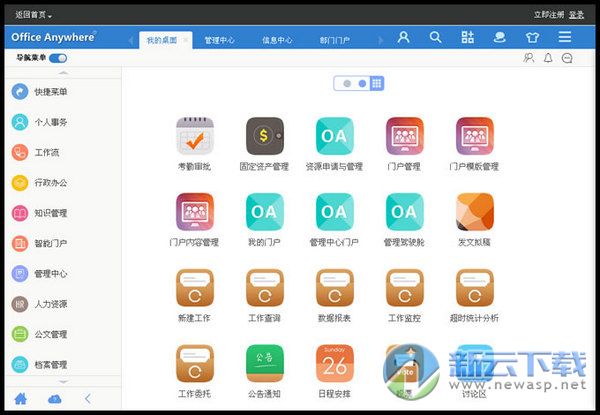600x415 pixels.
Task: Open the 数据报表 app icon
Action: pos(334,288)
